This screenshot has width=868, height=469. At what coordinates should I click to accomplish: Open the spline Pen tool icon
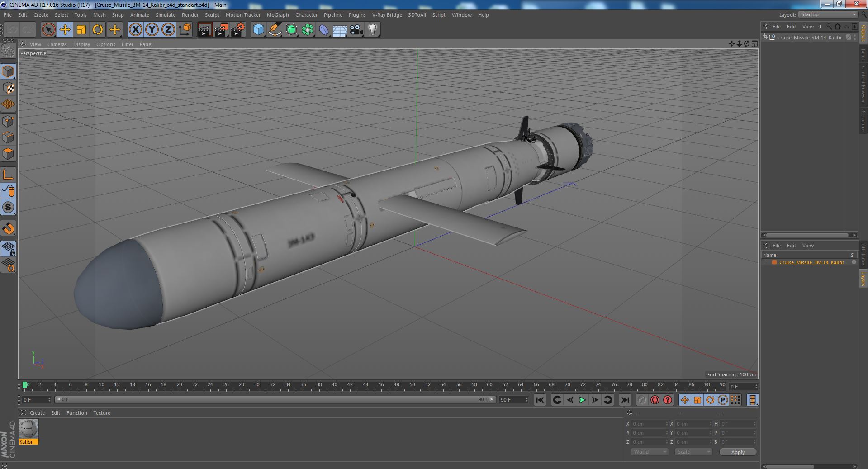click(275, 30)
